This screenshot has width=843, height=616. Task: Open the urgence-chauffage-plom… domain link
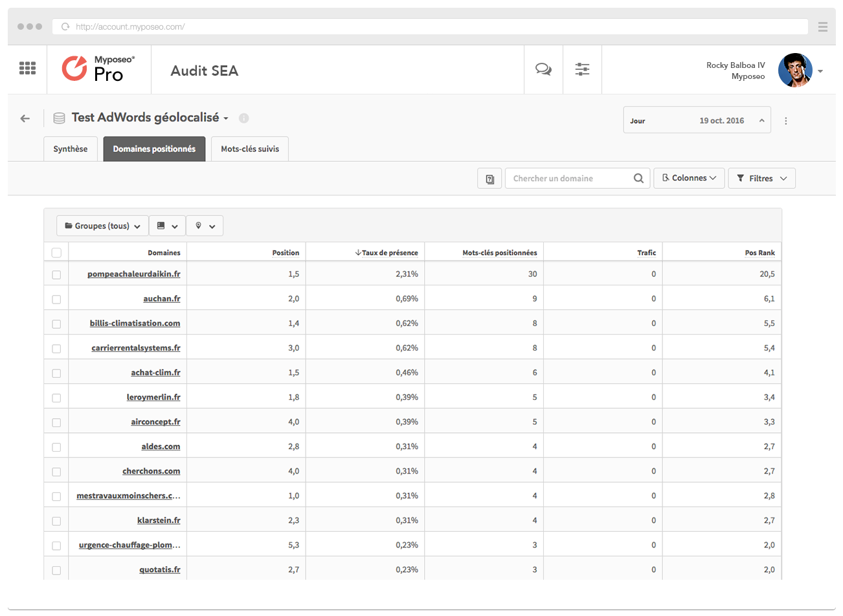pos(129,545)
